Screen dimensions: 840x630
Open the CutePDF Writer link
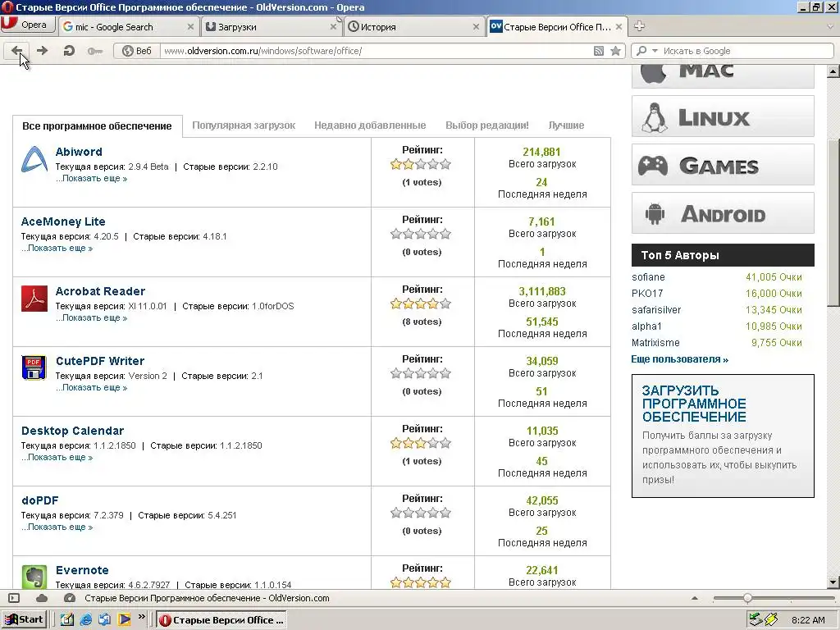(x=100, y=361)
